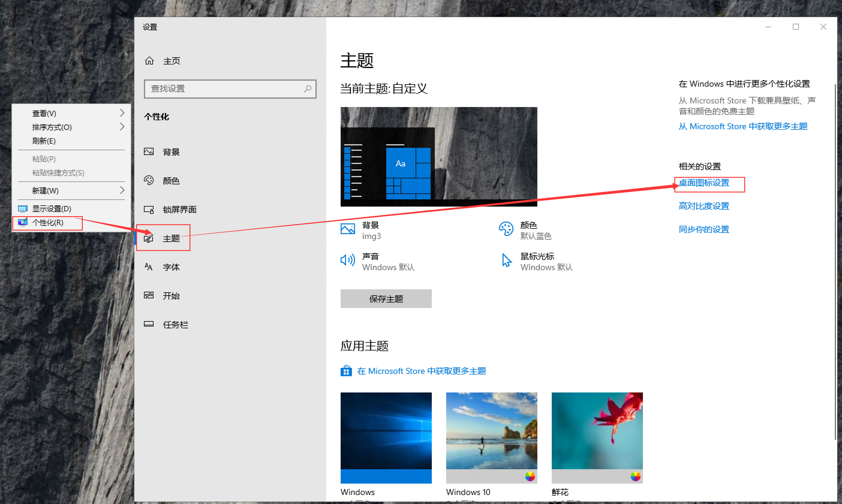This screenshot has height=504, width=842.
Task: Open 颜色 personalization page
Action: coord(230,181)
